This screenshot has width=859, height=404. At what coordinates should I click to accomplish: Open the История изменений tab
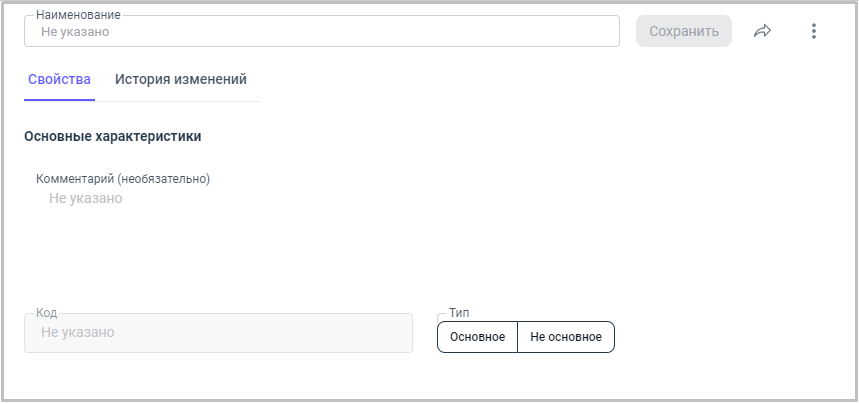(181, 79)
